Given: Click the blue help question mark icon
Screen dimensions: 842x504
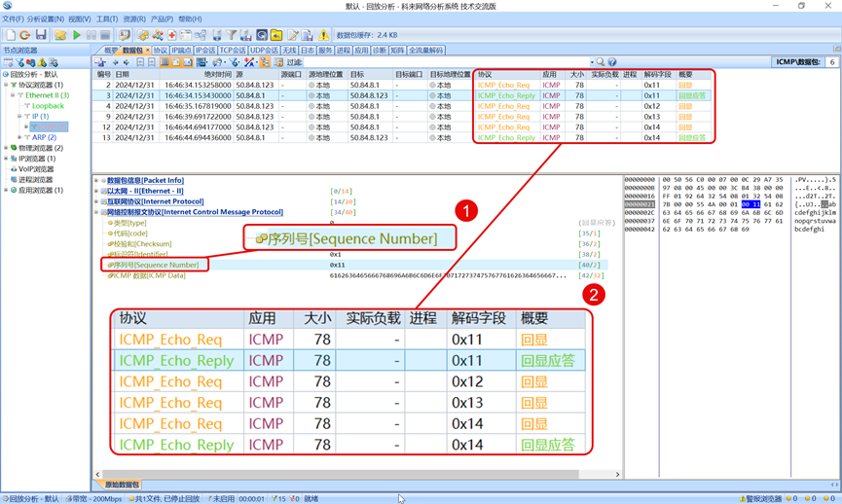Looking at the screenshot, I should (612, 62).
